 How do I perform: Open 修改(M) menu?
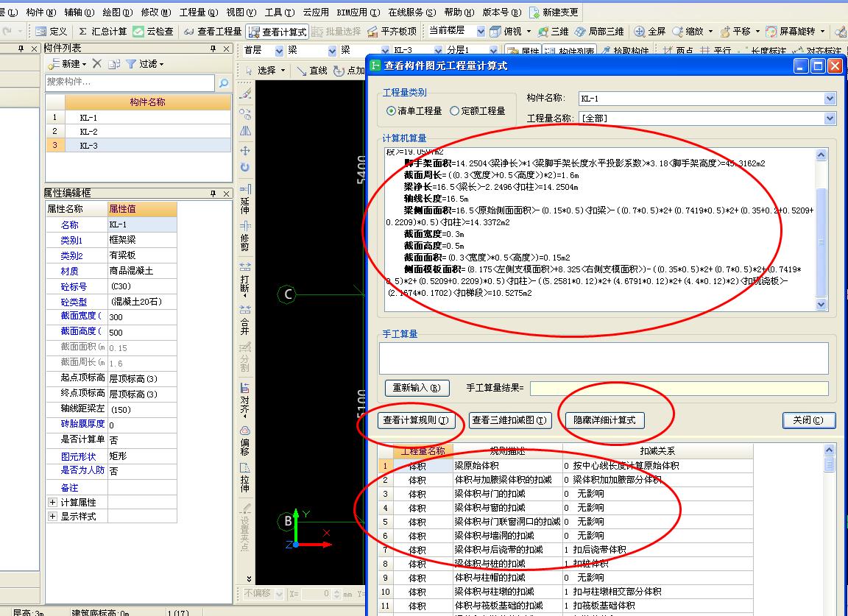pos(156,12)
